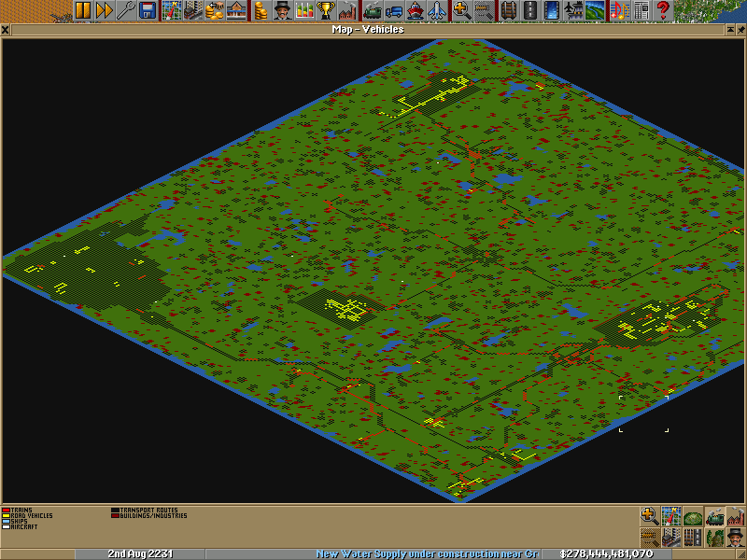This screenshot has width=747, height=560.
Task: Close the Map - Vehicles window
Action: tap(6, 30)
